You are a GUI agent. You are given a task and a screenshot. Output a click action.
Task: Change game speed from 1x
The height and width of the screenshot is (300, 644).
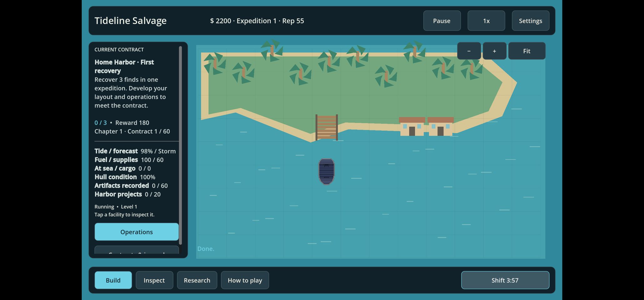point(486,21)
